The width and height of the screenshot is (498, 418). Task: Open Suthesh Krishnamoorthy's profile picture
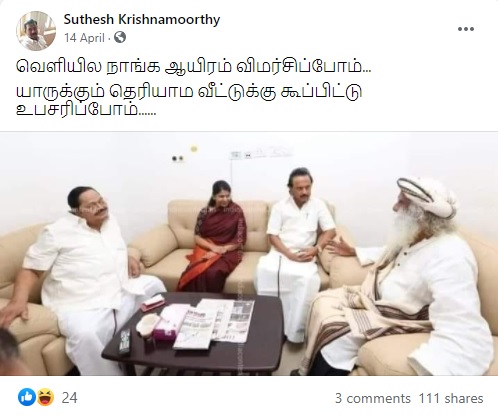(x=36, y=31)
